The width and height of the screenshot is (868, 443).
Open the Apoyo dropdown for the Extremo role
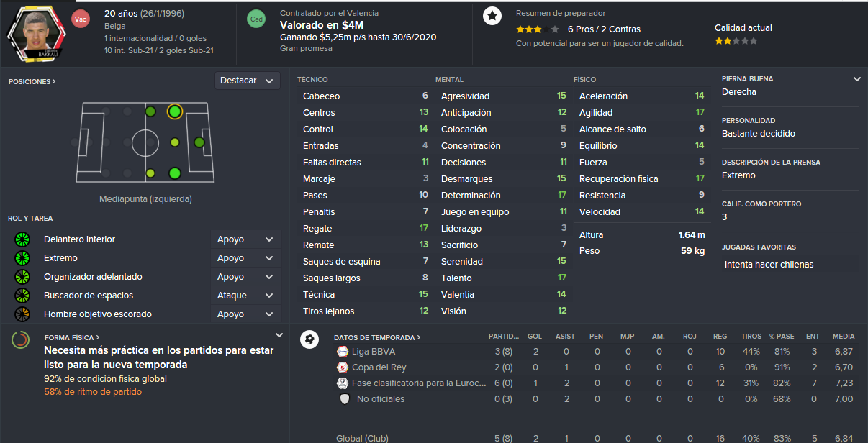pos(246,258)
